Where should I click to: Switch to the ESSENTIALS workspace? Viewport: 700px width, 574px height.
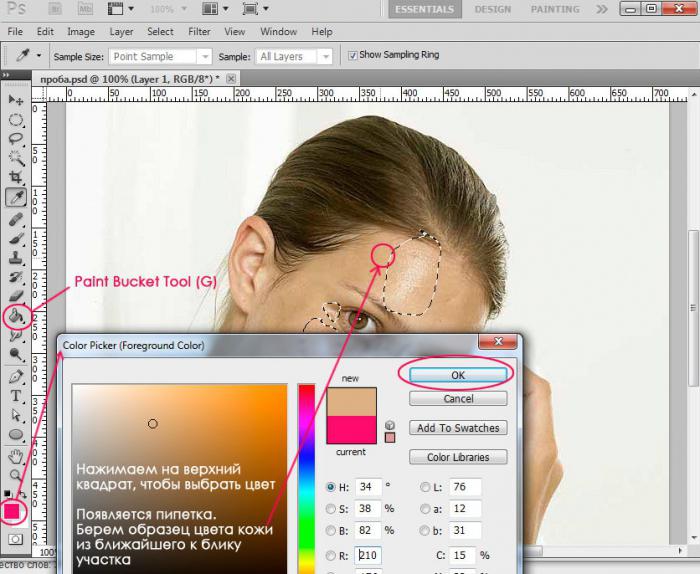pos(424,9)
